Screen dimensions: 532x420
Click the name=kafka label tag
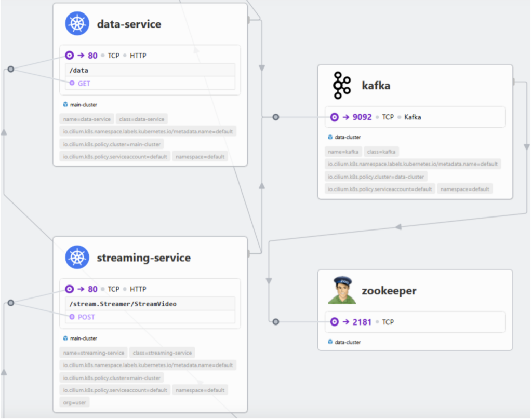coord(343,152)
